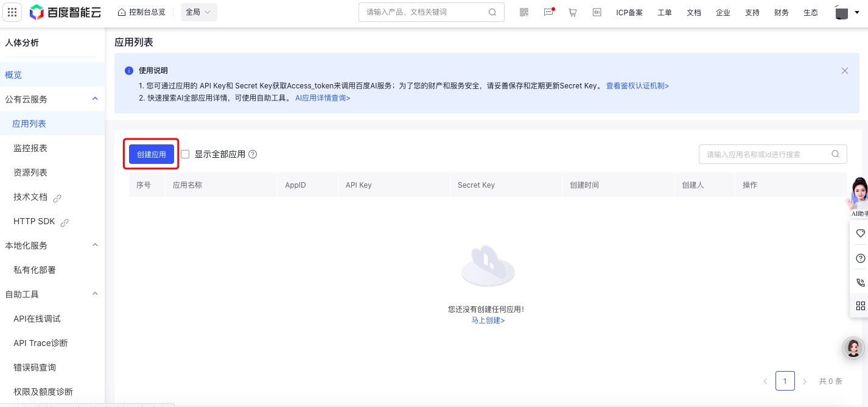Open help via the question mark icon

[860, 258]
